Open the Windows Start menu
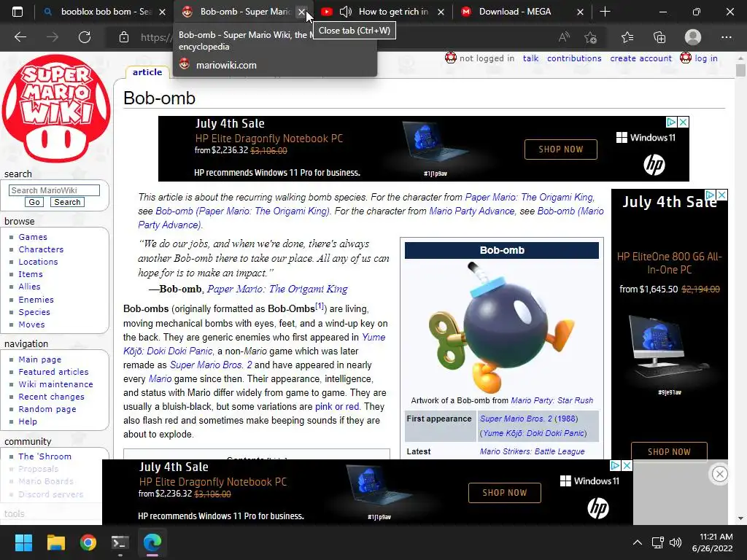Image resolution: width=747 pixels, height=560 pixels. (23, 542)
